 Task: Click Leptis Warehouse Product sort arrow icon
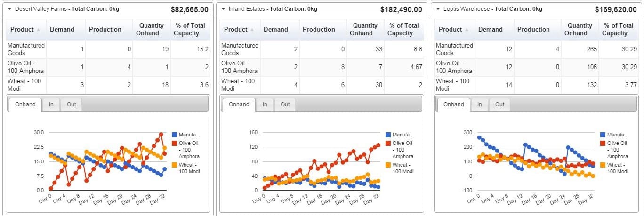coord(467,30)
